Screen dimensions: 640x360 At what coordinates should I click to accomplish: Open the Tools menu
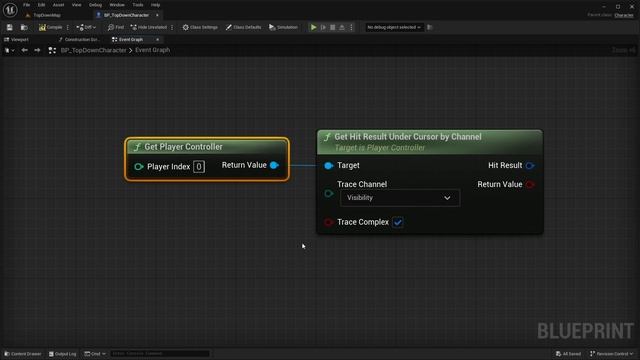click(138, 5)
